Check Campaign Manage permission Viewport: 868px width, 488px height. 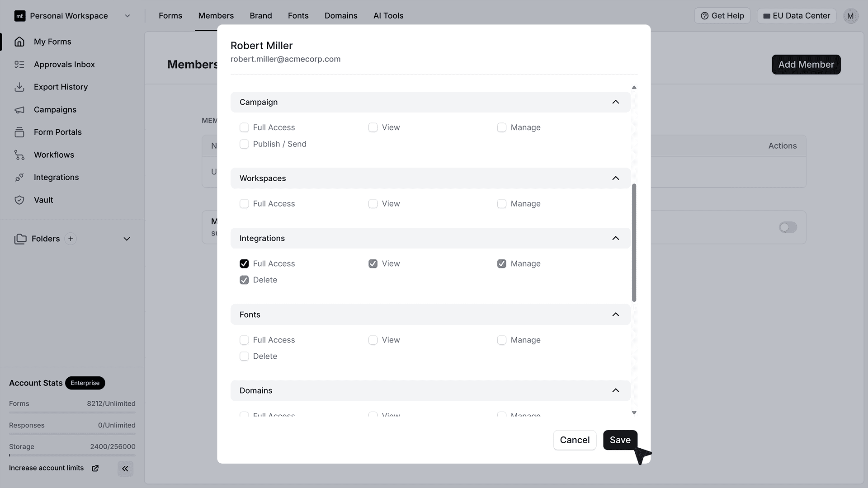[502, 127]
